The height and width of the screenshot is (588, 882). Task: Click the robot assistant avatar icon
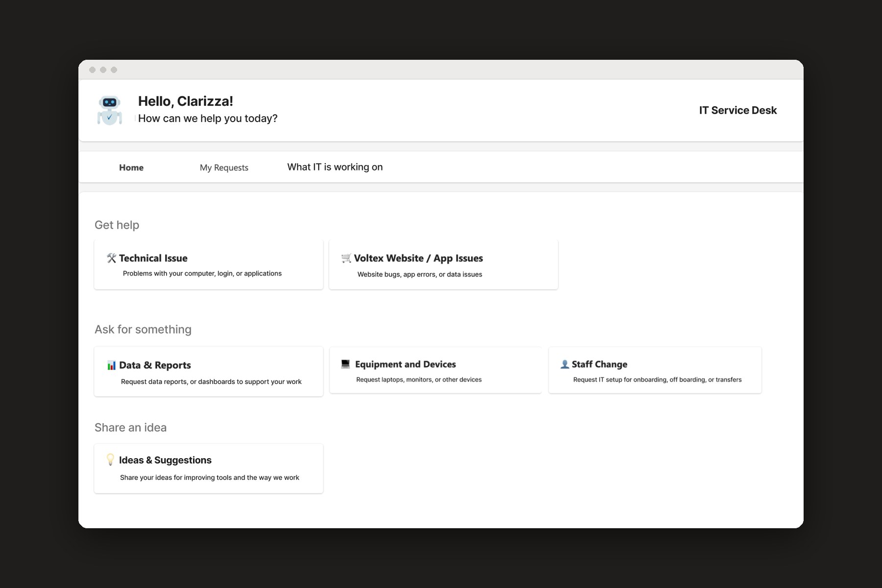109,110
